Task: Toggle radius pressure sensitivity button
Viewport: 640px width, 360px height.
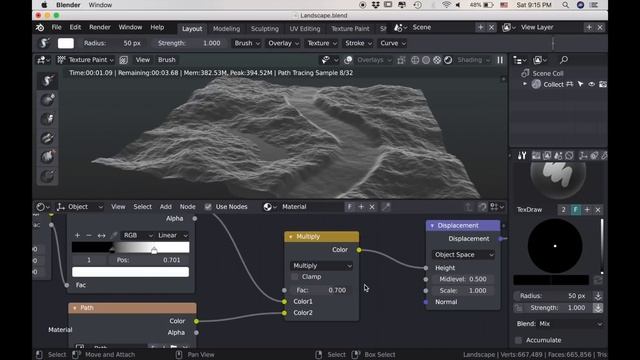Action: (598, 296)
